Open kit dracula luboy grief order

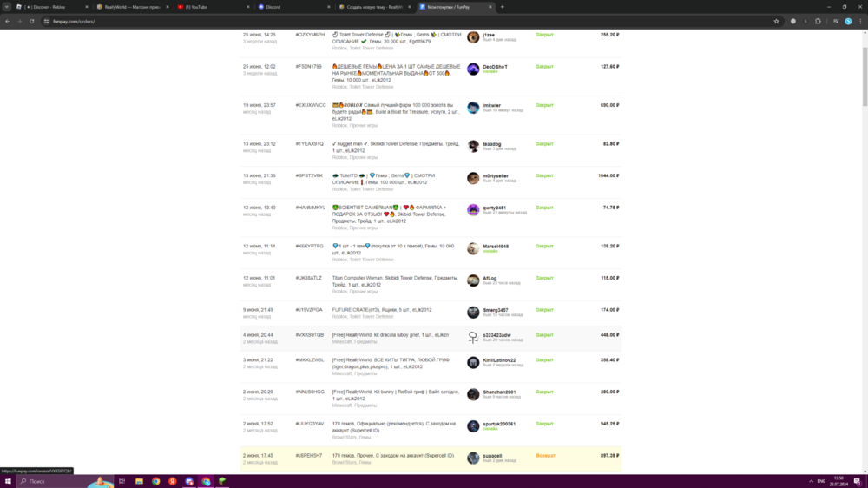(x=391, y=335)
